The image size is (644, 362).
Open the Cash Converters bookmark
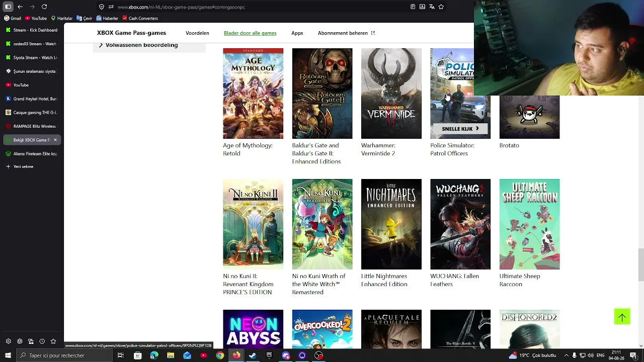click(140, 18)
